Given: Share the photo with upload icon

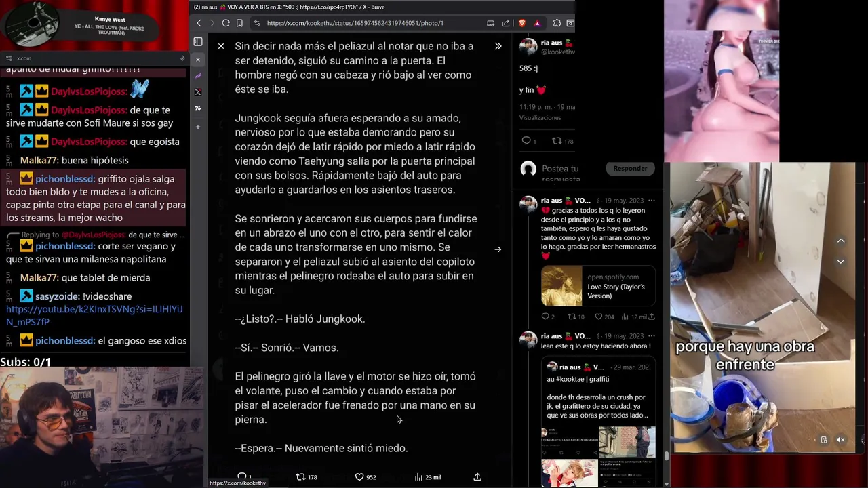Looking at the screenshot, I should coord(477,477).
